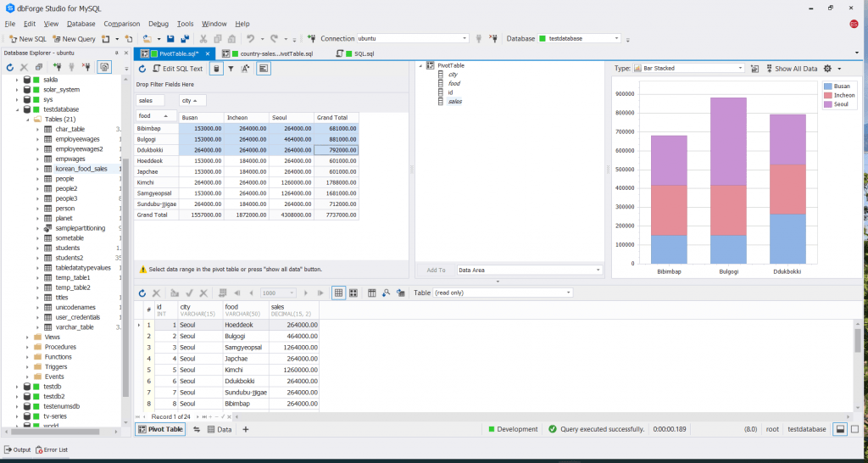The height and width of the screenshot is (463, 868).
Task: Click the Undo arrow icon
Action: [x=250, y=39]
